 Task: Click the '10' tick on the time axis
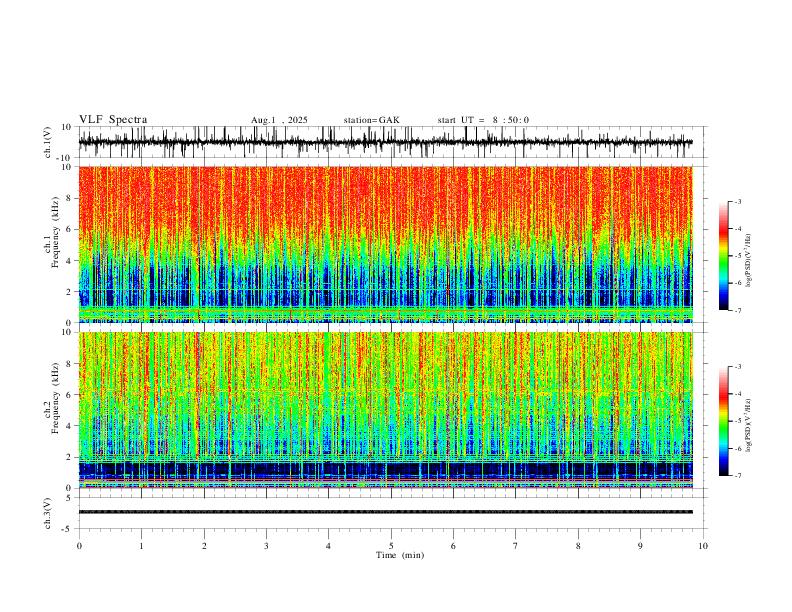(703, 546)
